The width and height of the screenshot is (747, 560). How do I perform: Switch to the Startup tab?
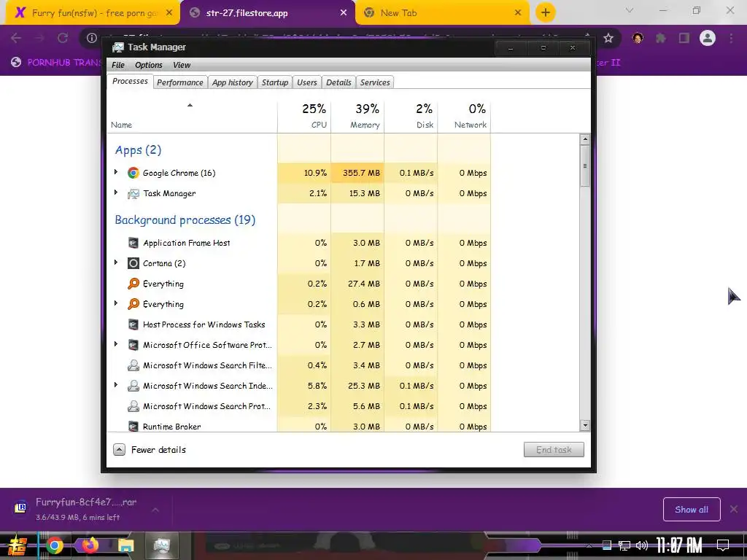click(x=275, y=82)
